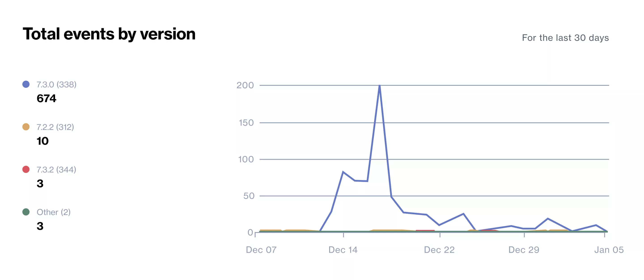
Task: Click the Dec 14 x-axis label
Action: click(343, 250)
